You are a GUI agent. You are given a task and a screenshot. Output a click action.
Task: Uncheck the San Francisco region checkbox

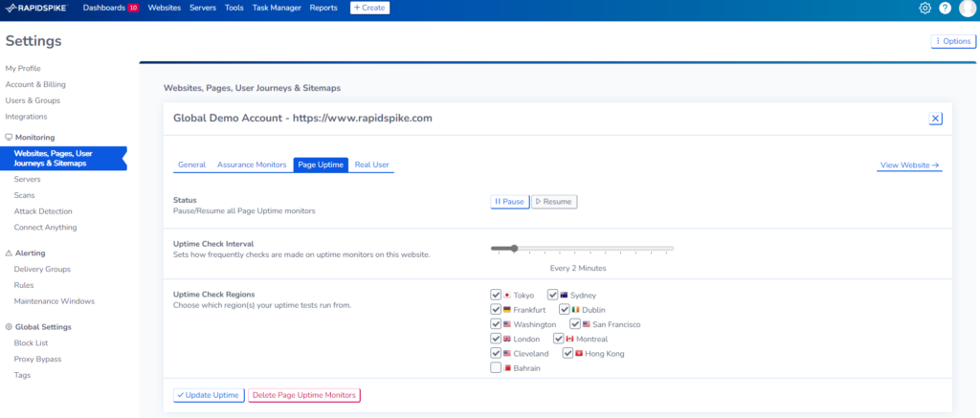[x=575, y=324]
